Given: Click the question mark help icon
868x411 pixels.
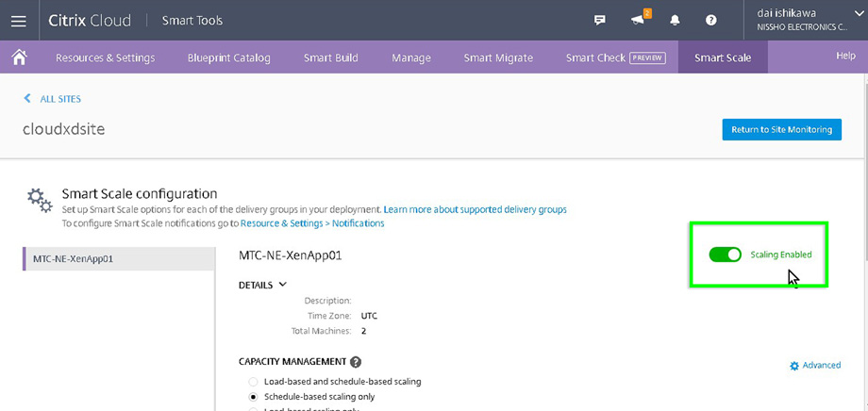Looking at the screenshot, I should coord(711,21).
